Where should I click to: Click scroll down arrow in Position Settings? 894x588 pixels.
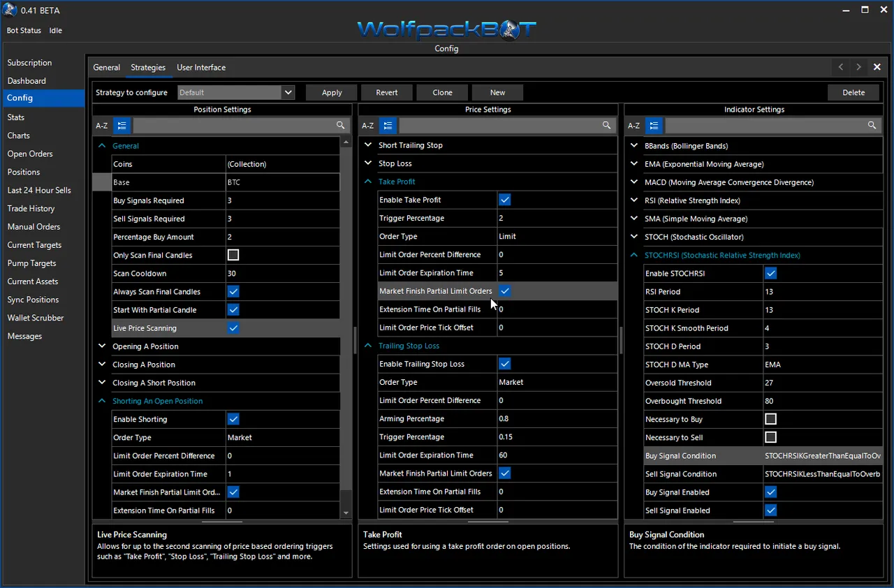346,513
